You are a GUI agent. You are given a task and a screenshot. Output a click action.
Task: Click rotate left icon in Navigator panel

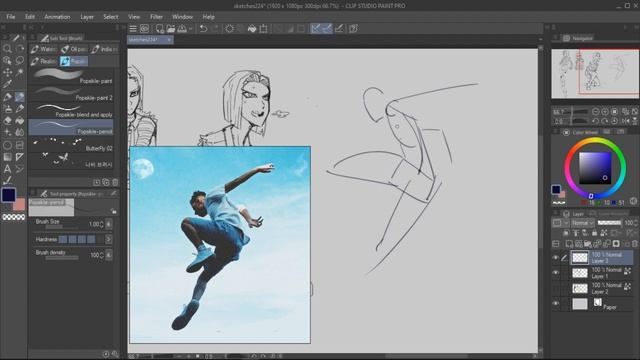[x=596, y=121]
